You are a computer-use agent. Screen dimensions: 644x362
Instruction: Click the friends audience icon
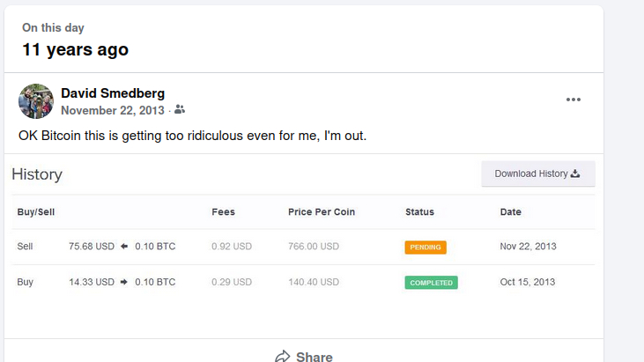[180, 110]
